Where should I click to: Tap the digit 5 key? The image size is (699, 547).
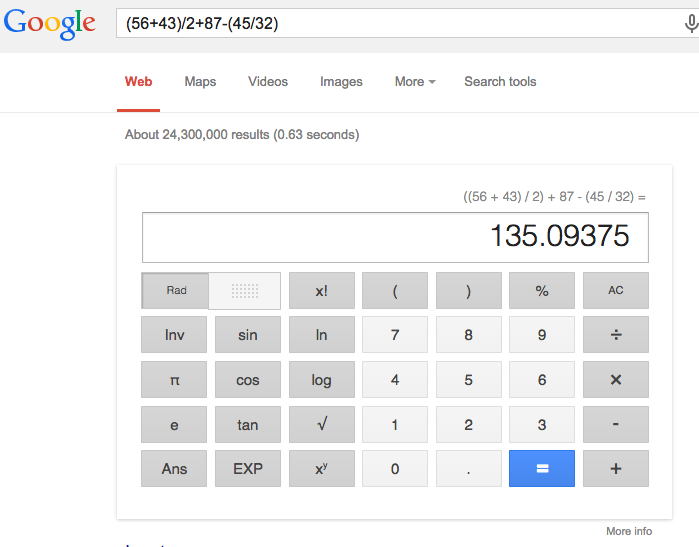(x=469, y=380)
